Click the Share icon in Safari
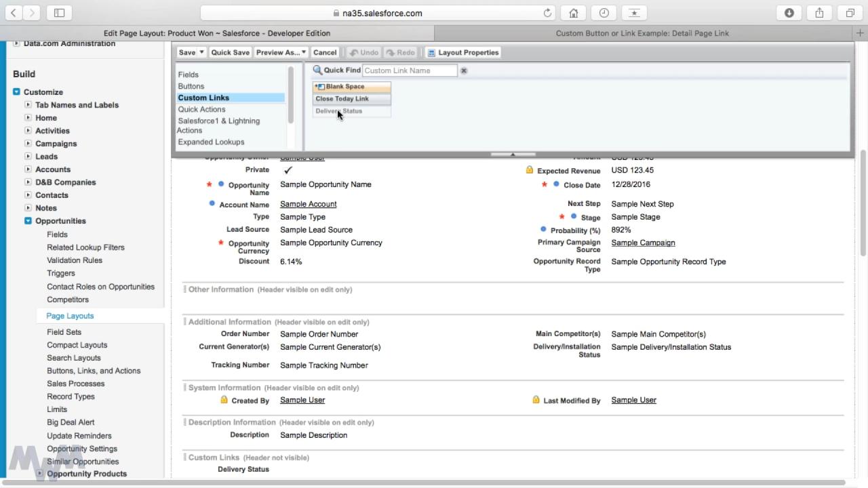 click(819, 13)
